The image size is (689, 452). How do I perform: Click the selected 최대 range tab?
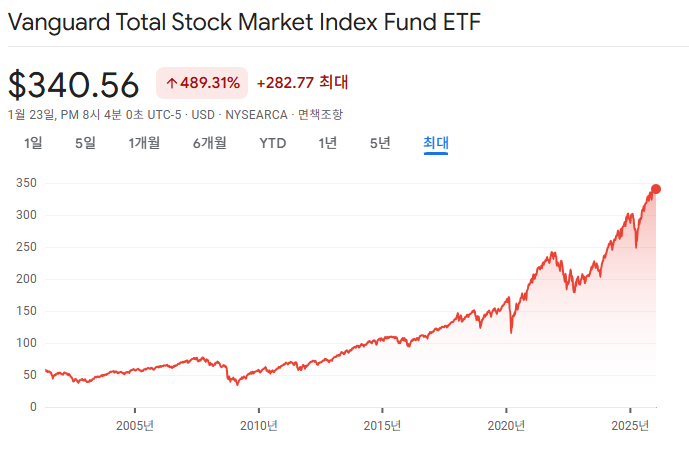point(436,143)
